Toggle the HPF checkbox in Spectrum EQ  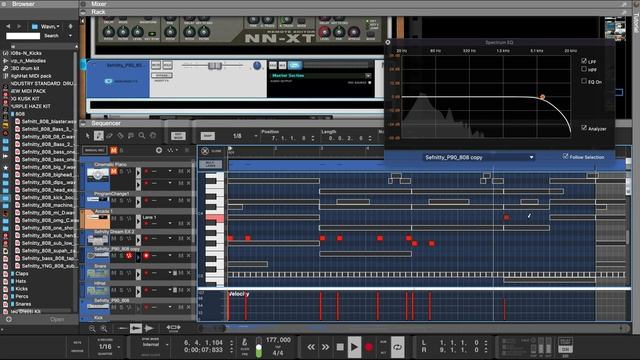coord(584,69)
